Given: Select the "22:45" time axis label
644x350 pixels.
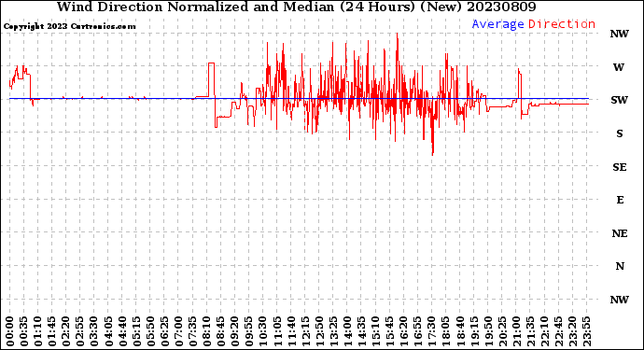Looking at the screenshot, I should click(558, 331).
